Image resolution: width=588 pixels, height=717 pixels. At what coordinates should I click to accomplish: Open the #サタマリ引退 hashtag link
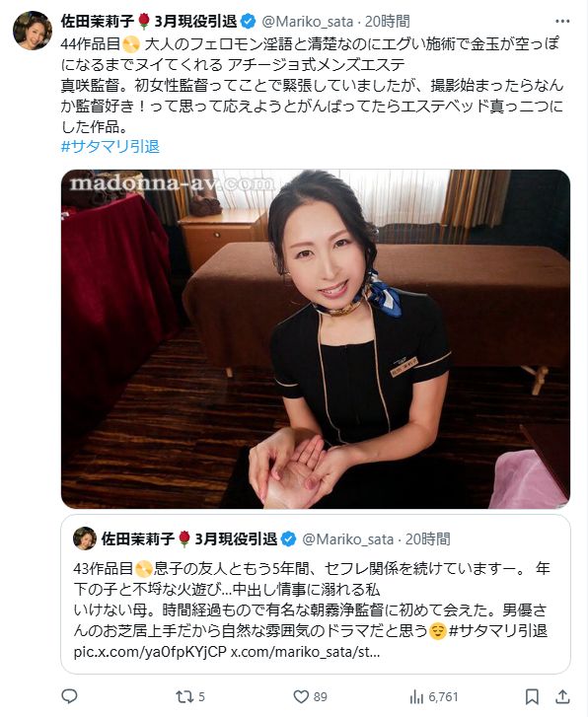[110, 147]
